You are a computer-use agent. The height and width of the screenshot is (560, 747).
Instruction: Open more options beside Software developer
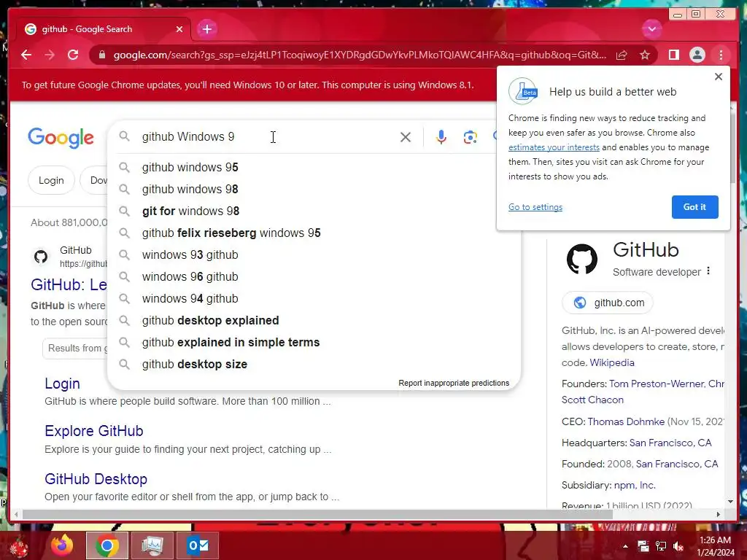tap(708, 271)
